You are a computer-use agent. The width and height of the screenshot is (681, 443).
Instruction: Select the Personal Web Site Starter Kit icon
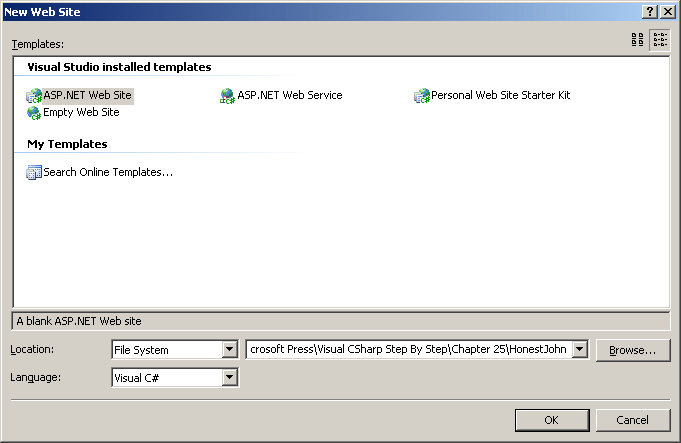pos(422,96)
